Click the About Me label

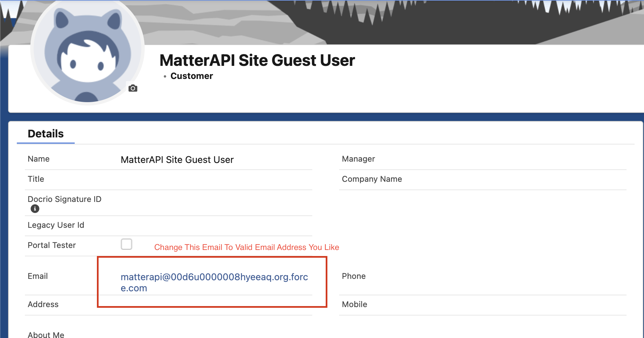(46, 335)
